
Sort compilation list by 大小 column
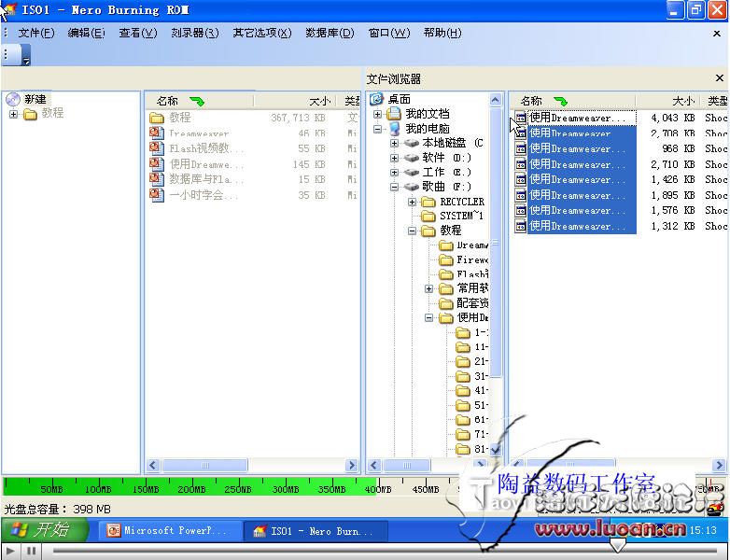[297, 101]
